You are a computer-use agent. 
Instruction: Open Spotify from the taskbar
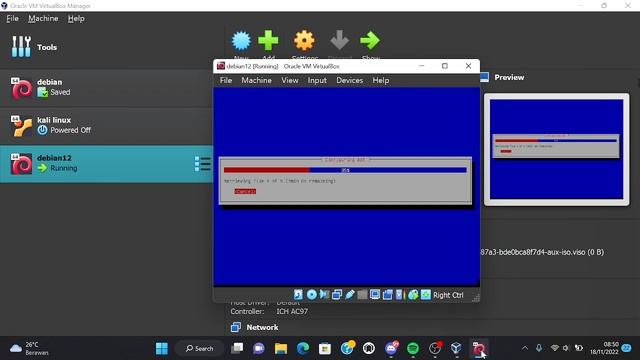[x=413, y=348]
